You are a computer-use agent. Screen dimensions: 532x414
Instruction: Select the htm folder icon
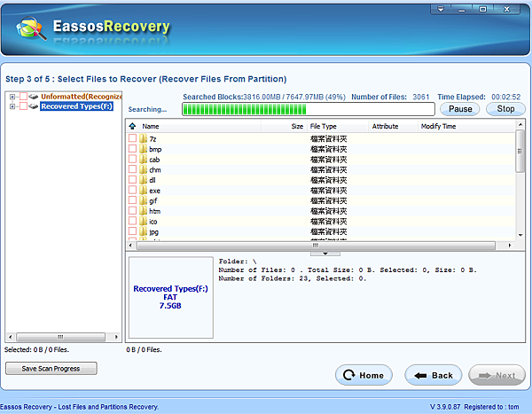[144, 211]
